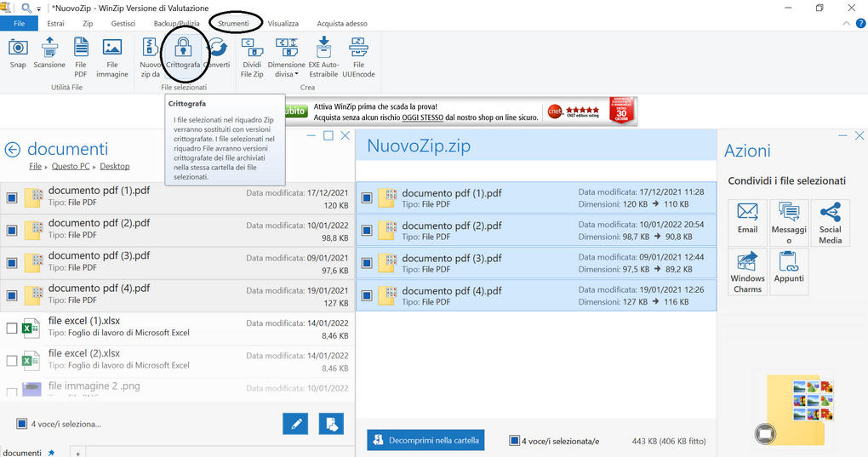Open the help question mark
The width and height of the screenshot is (868, 457).
(861, 23)
